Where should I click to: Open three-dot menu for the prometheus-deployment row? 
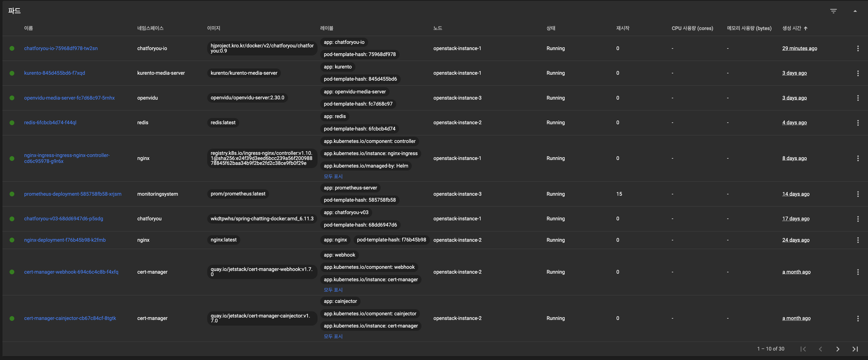click(x=857, y=194)
